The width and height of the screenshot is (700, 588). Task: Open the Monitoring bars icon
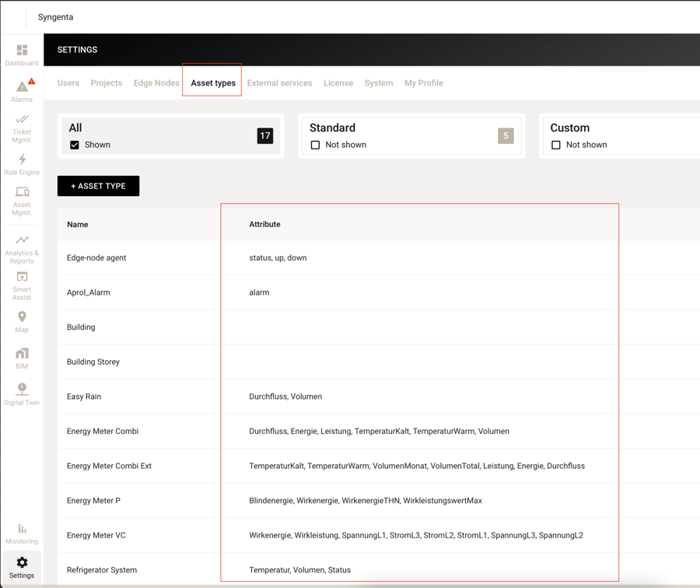pos(22,529)
